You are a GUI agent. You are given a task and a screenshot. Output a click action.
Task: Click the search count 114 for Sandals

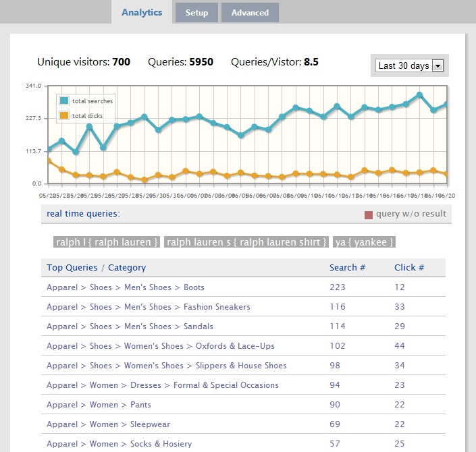click(x=338, y=326)
